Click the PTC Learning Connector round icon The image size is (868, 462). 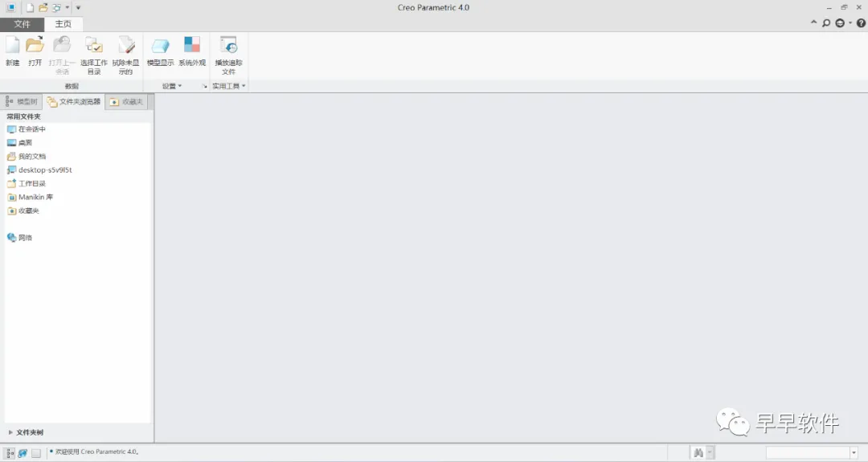(840, 22)
